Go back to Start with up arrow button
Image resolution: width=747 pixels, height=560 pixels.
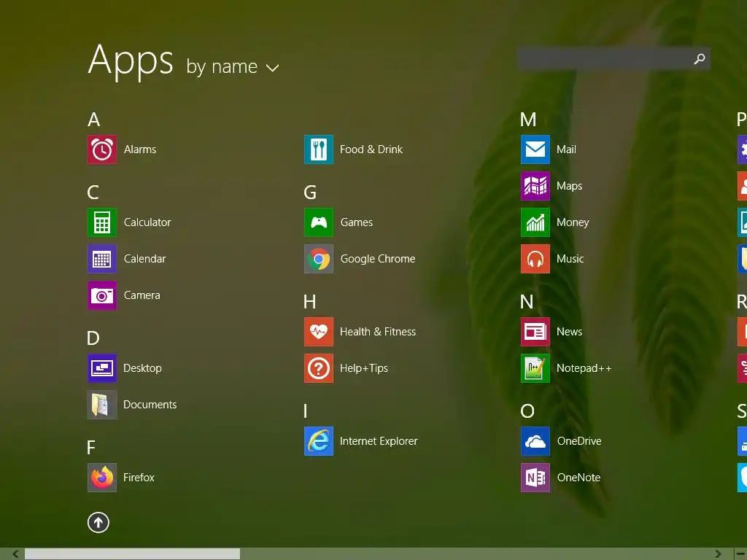pyautogui.click(x=98, y=522)
